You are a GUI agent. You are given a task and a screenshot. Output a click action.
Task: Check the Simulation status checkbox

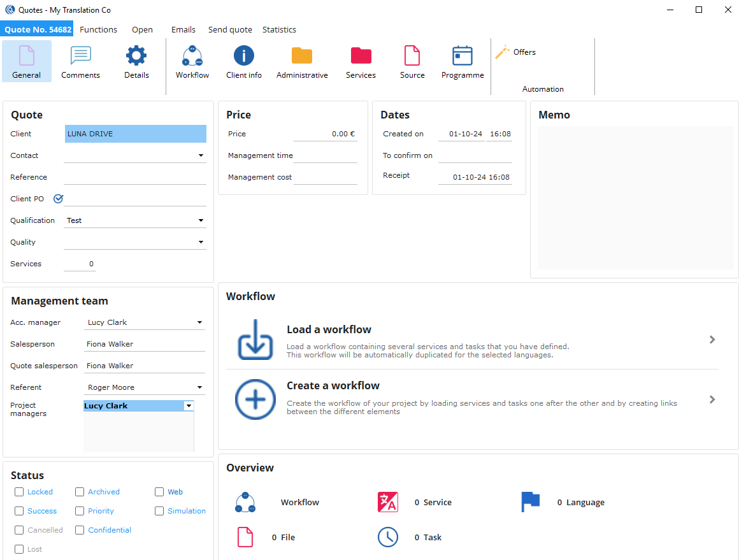coord(159,511)
